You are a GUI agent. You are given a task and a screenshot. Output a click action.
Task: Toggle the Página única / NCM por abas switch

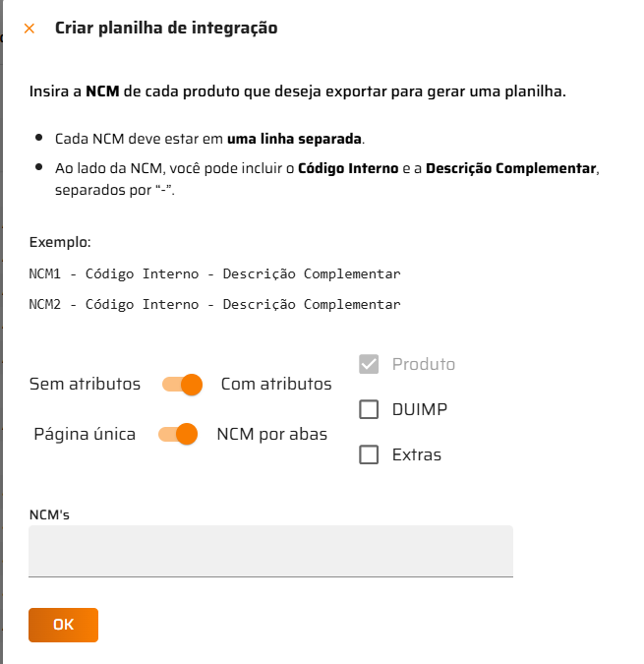pyautogui.click(x=179, y=434)
